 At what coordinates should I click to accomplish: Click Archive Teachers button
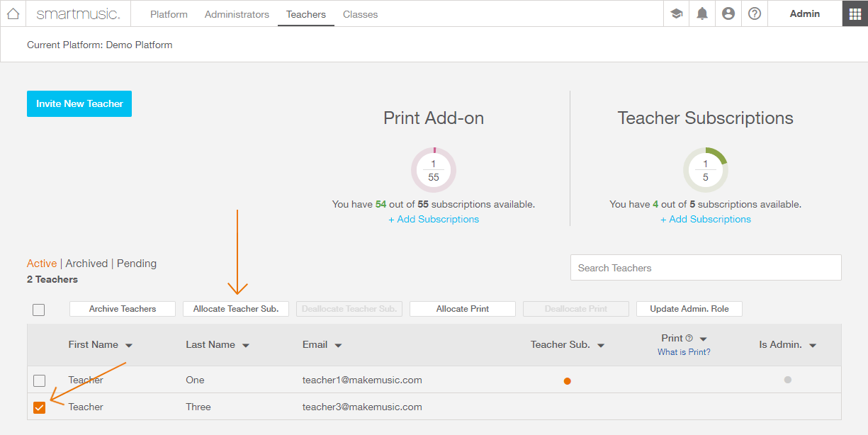pyautogui.click(x=123, y=309)
